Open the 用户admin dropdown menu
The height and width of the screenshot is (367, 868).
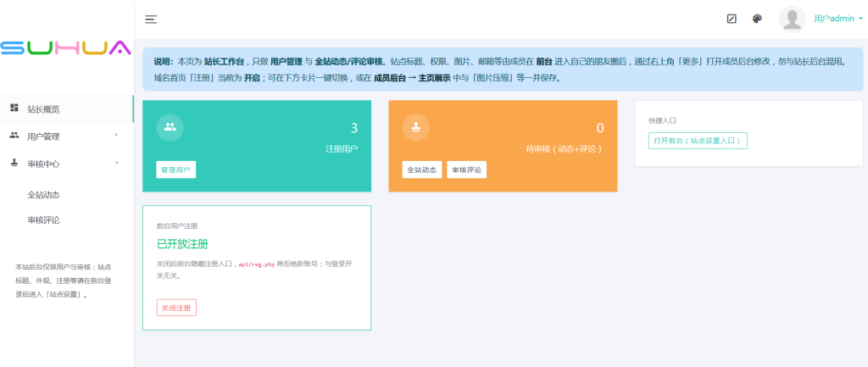838,19
